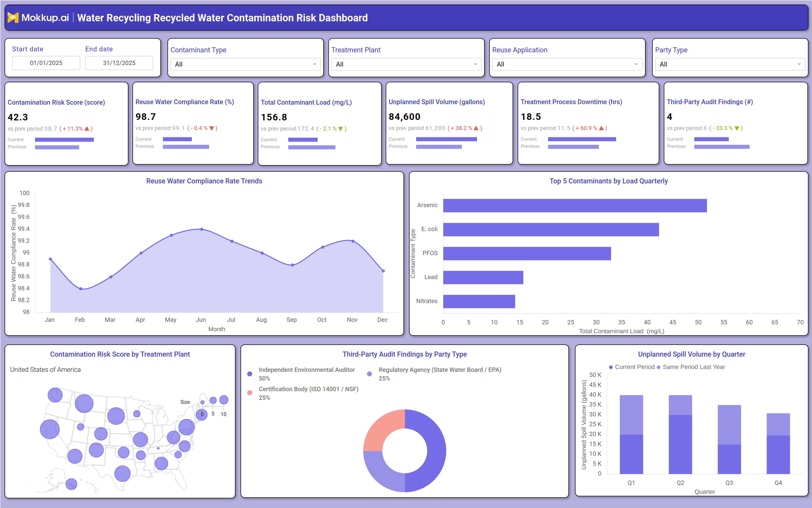Viewport: 812px width, 508px height.
Task: Open the Treatment Plant dropdown
Action: (406, 64)
